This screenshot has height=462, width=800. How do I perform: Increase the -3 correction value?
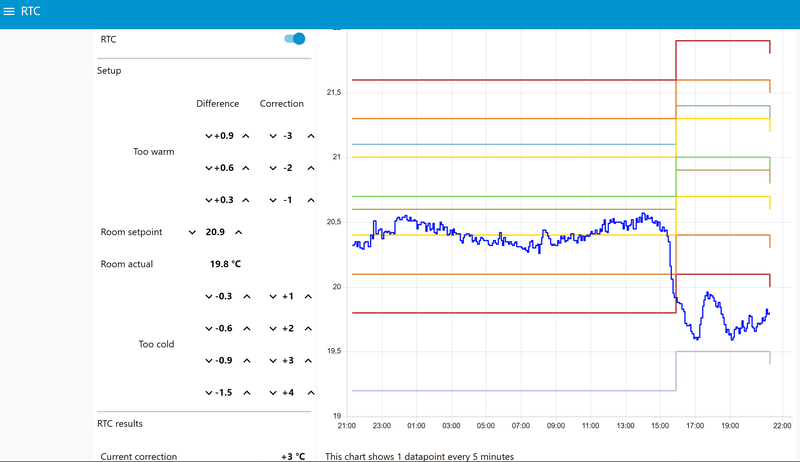click(x=311, y=136)
